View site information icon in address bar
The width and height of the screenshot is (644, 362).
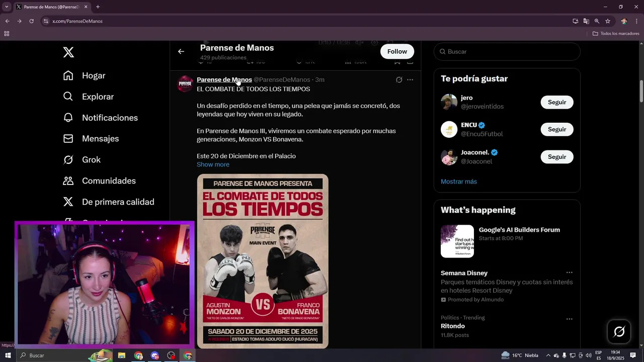click(x=46, y=21)
